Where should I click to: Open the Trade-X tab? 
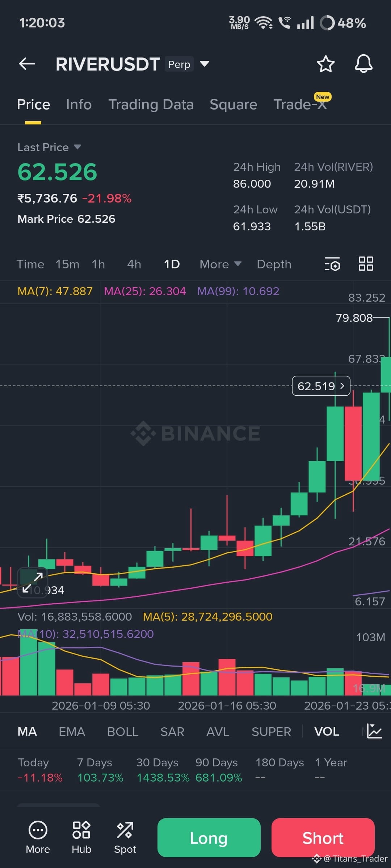tap(300, 105)
